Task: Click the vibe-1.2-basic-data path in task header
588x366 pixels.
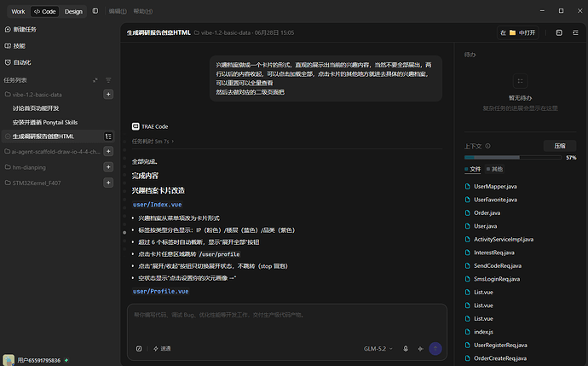Action: [x=222, y=32]
